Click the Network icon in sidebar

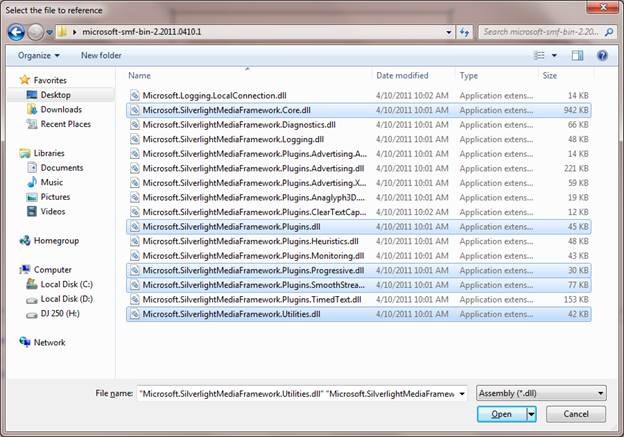tap(26, 342)
